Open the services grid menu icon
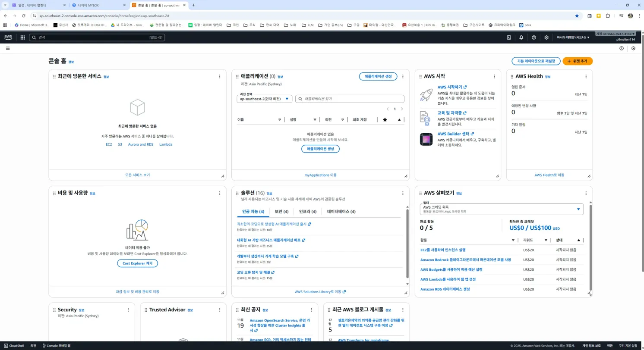Viewport: 644px width, 350px height. pos(22,37)
